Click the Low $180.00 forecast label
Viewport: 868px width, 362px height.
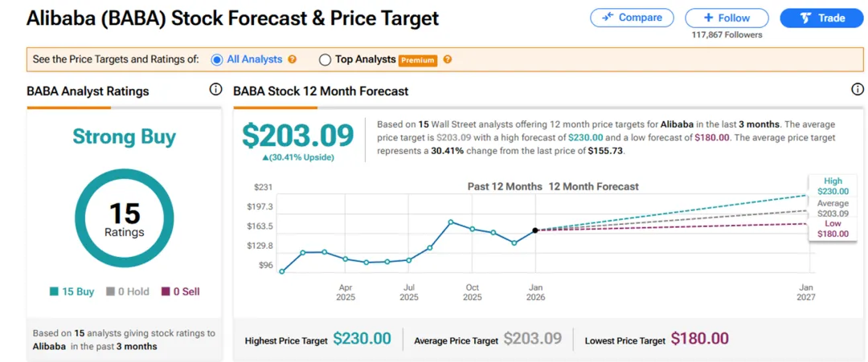(x=832, y=229)
